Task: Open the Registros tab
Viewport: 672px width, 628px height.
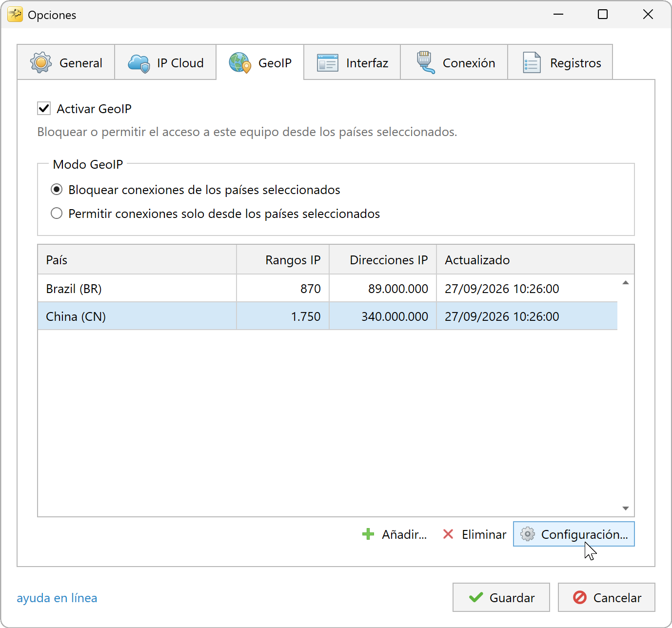Action: [560, 62]
